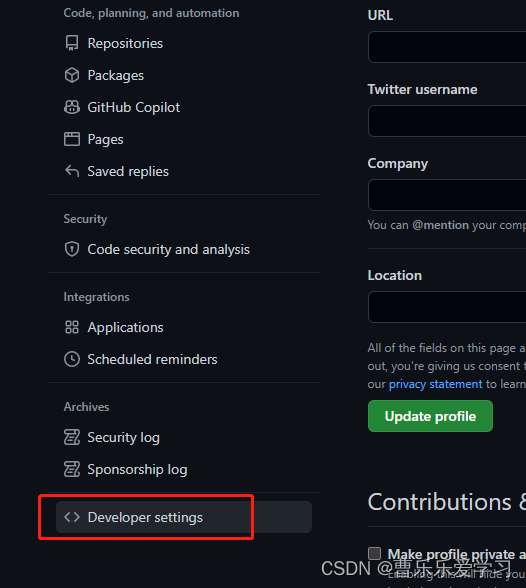
Task: Open the privacy statement link
Action: [436, 384]
